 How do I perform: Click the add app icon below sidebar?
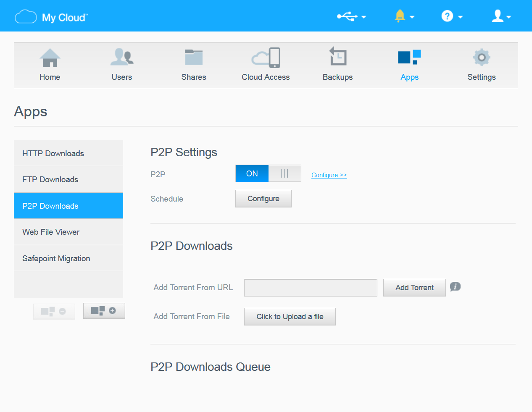pos(104,311)
